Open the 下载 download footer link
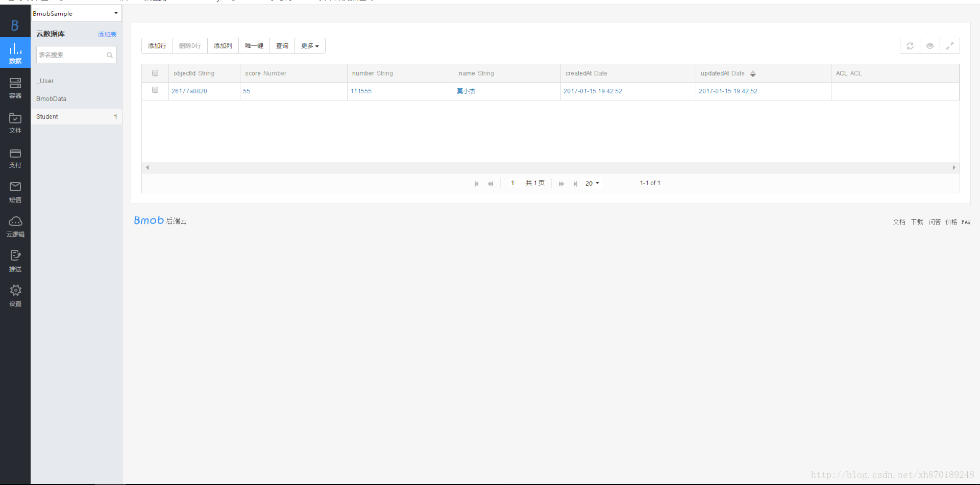This screenshot has height=485, width=980. 917,222
